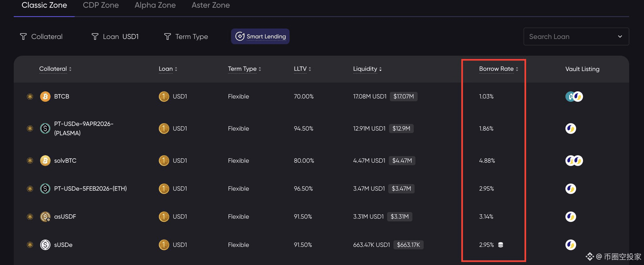This screenshot has height=265, width=644.
Task: Click the solvBTC collateral coin icon
Action: click(x=45, y=160)
